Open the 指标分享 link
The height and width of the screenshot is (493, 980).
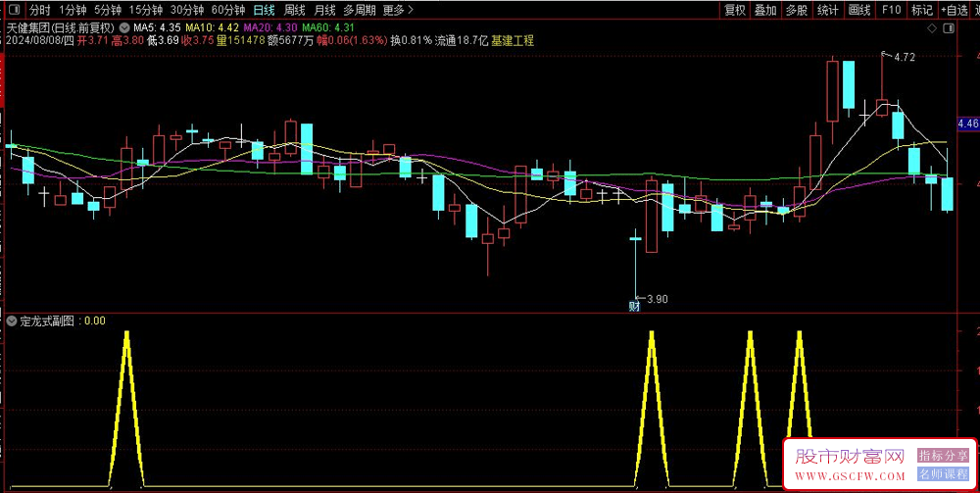pyautogui.click(x=943, y=456)
